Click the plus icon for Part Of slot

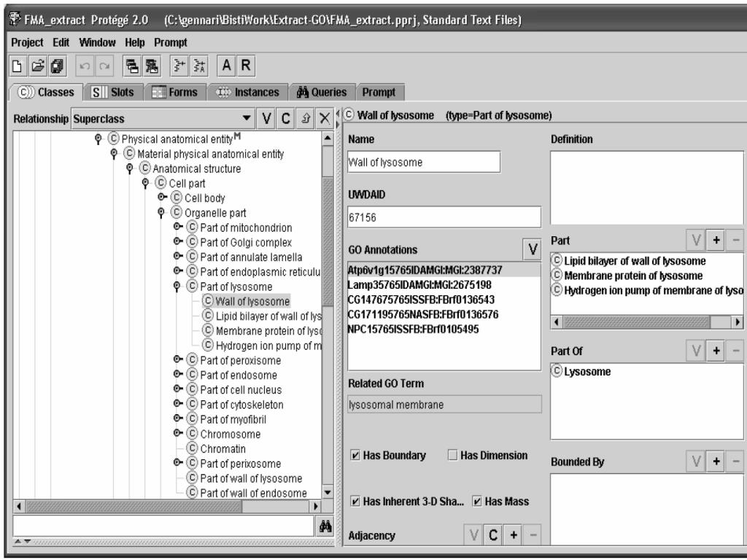716,351
